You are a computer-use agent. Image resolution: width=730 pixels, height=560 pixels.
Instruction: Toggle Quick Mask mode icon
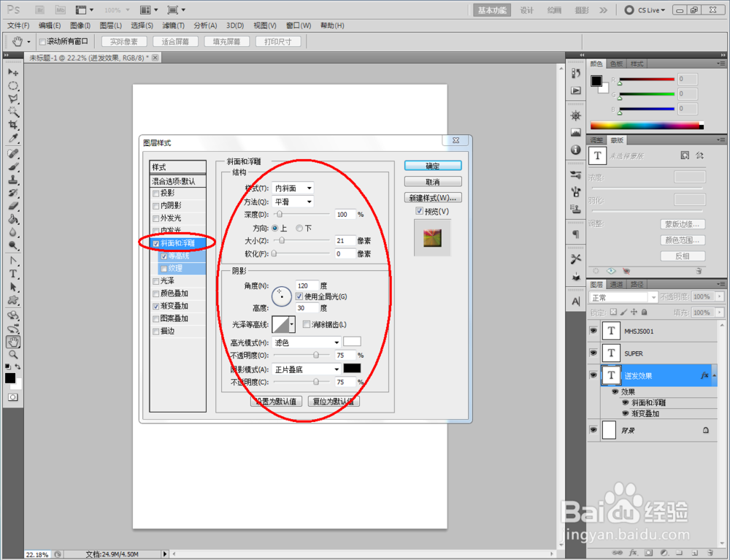tap(12, 397)
